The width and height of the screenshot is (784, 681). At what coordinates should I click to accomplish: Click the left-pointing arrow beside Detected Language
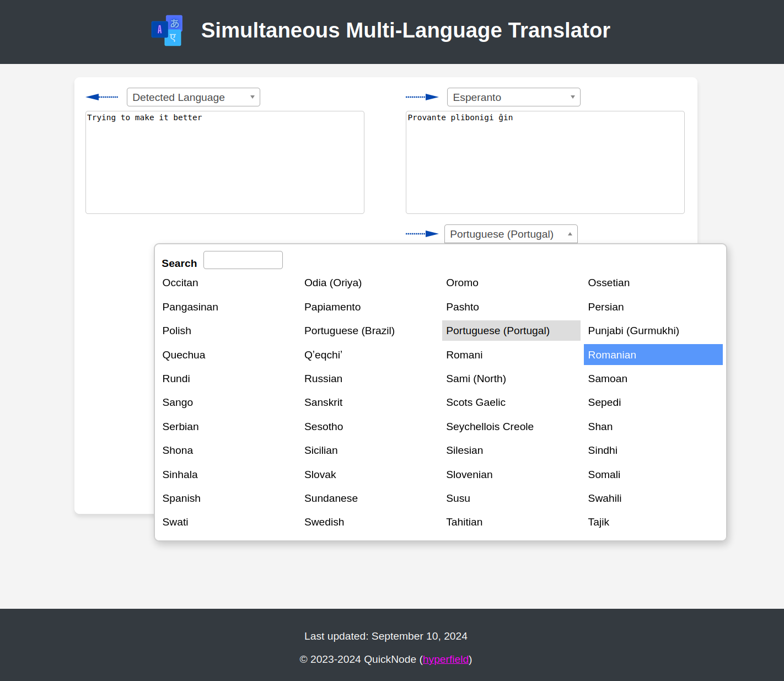tap(101, 96)
